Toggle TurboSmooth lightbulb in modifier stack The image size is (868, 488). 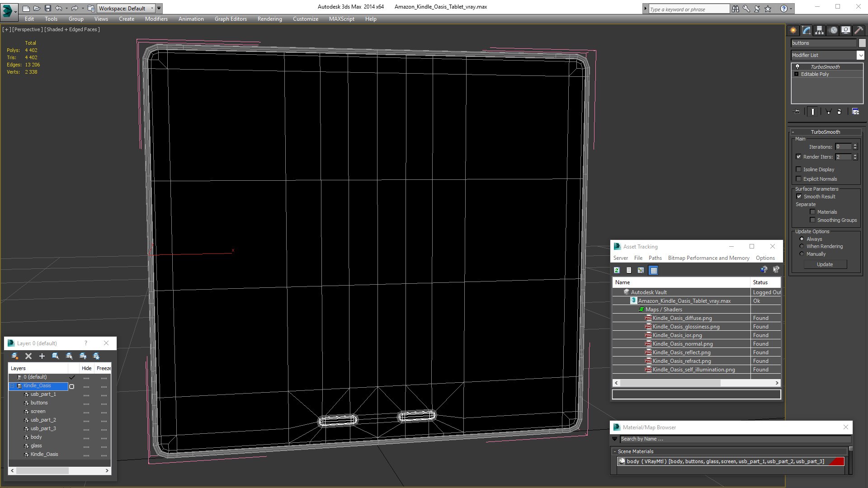point(797,66)
